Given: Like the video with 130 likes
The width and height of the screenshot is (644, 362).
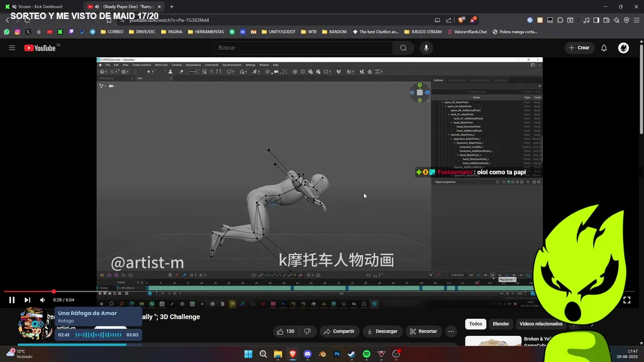Looking at the screenshot, I should 286,331.
